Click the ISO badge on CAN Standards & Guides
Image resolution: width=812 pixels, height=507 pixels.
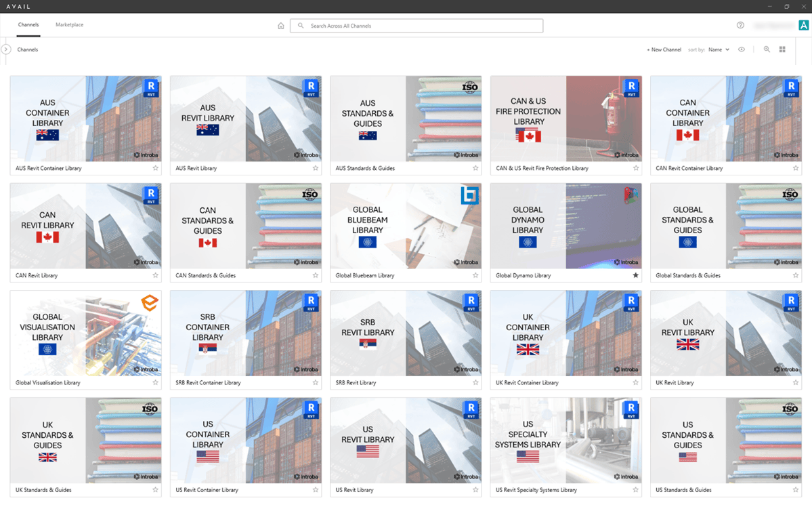coord(309,195)
